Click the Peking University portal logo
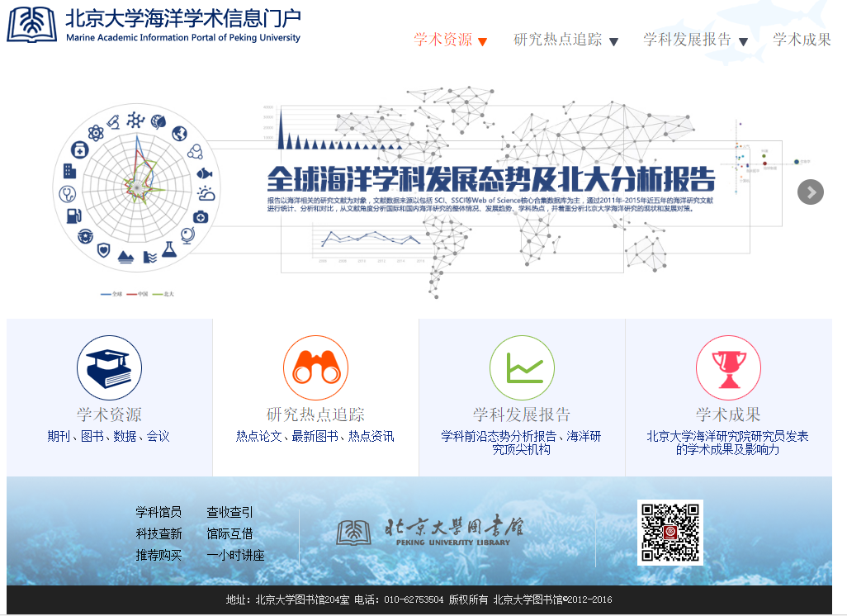Viewport: 847px width, 616px height. (x=154, y=25)
